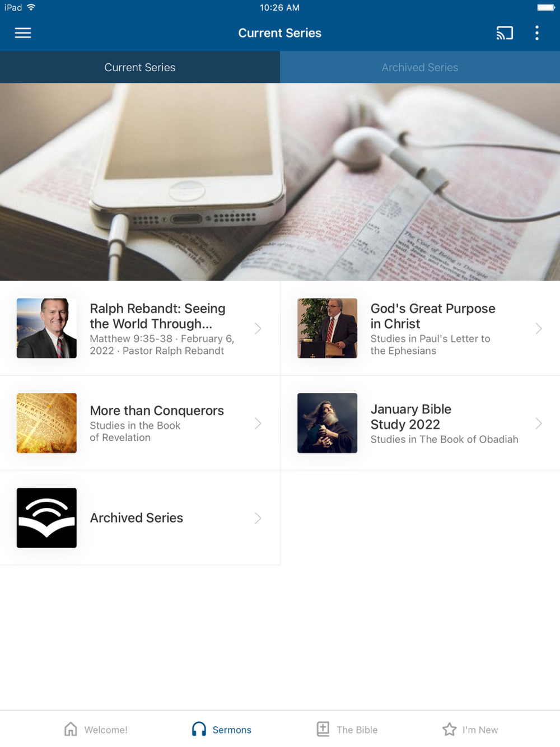This screenshot has width=560, height=747.
Task: Select the Current Series tab
Action: [140, 67]
